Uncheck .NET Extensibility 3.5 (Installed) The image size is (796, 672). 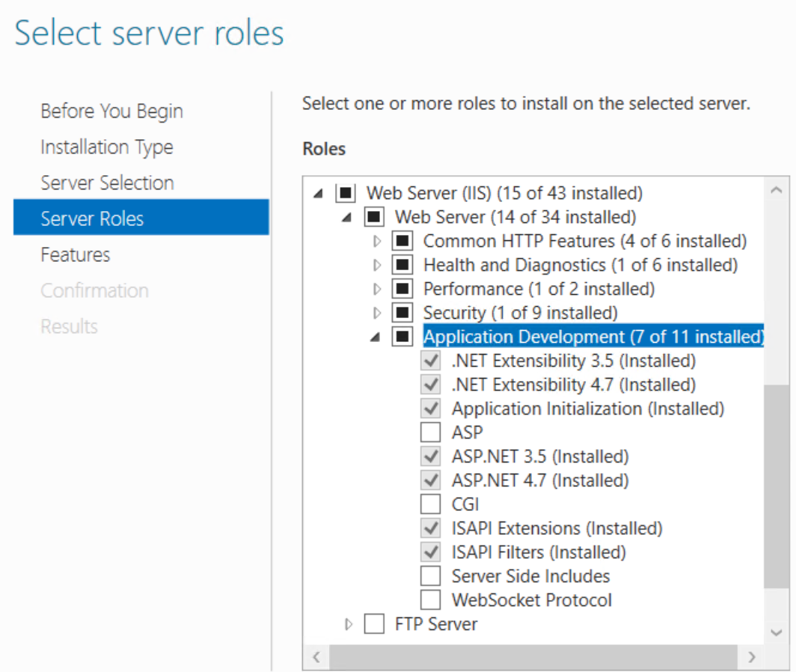430,360
